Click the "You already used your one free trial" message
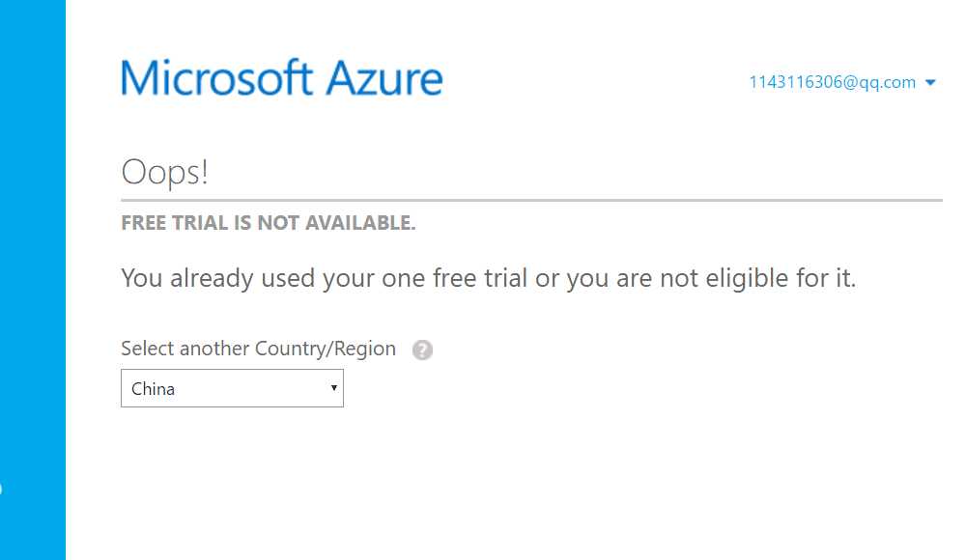This screenshot has height=560, width=966. (x=324, y=279)
